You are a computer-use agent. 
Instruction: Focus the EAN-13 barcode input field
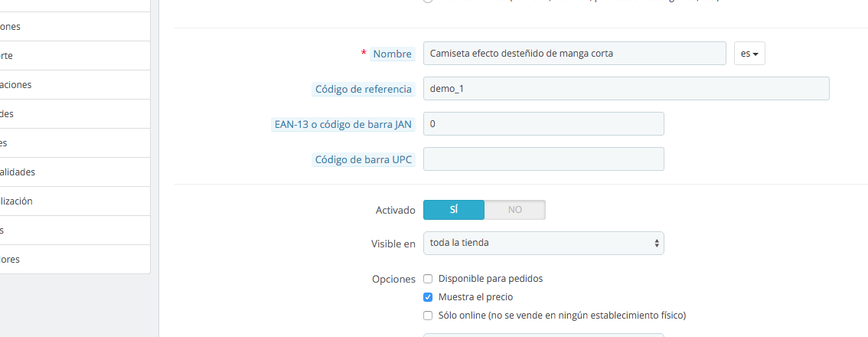pyautogui.click(x=543, y=123)
